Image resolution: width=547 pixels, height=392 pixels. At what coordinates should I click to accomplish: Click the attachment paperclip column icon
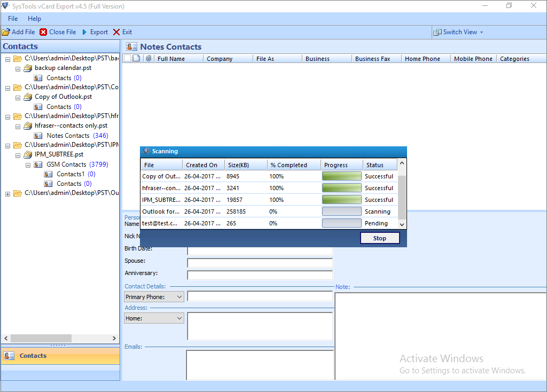coord(149,58)
